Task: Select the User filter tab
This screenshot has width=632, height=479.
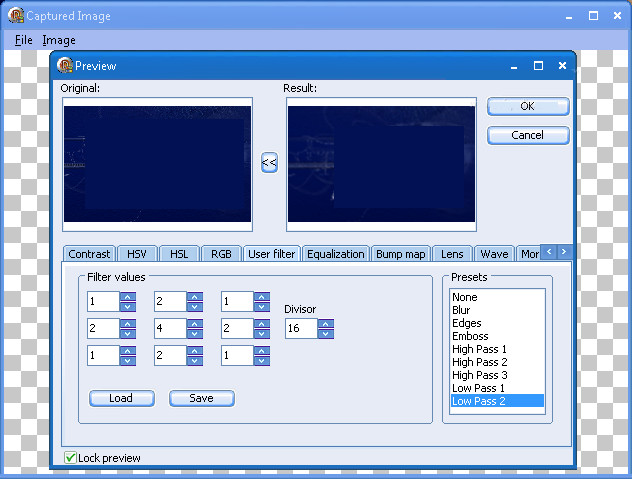Action: pyautogui.click(x=272, y=254)
